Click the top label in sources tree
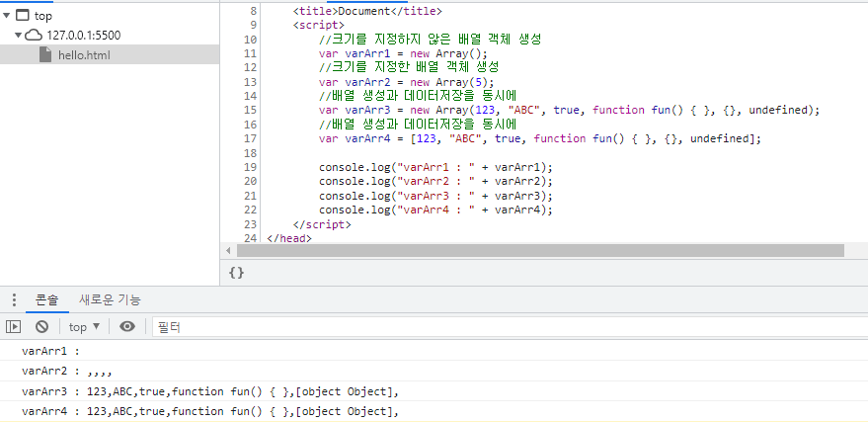868x422 pixels. (43, 16)
